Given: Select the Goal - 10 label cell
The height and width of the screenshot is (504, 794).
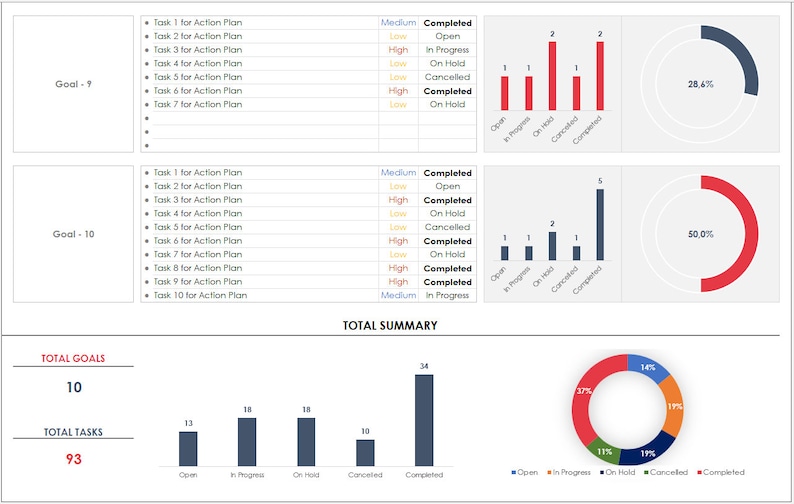Looking at the screenshot, I should [x=73, y=234].
